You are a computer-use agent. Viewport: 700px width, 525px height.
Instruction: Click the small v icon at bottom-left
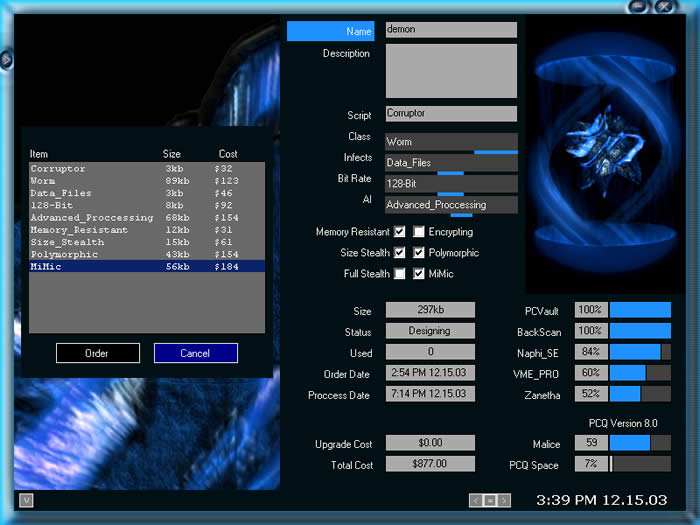pyautogui.click(x=27, y=499)
